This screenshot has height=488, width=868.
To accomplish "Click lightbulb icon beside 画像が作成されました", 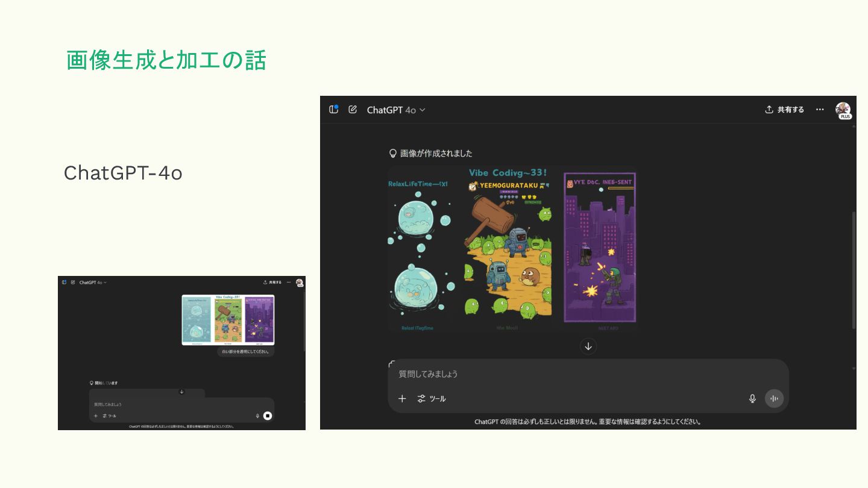I will [393, 154].
